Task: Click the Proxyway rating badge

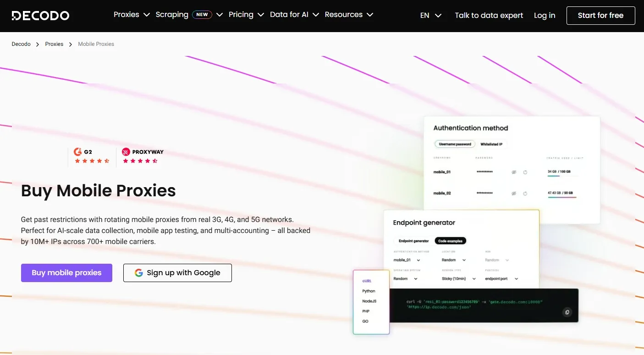Action: click(x=143, y=156)
